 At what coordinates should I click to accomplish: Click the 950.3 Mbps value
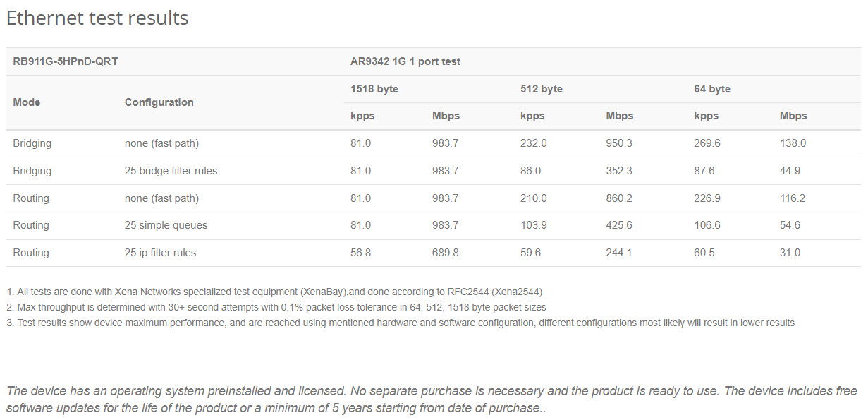coord(619,143)
